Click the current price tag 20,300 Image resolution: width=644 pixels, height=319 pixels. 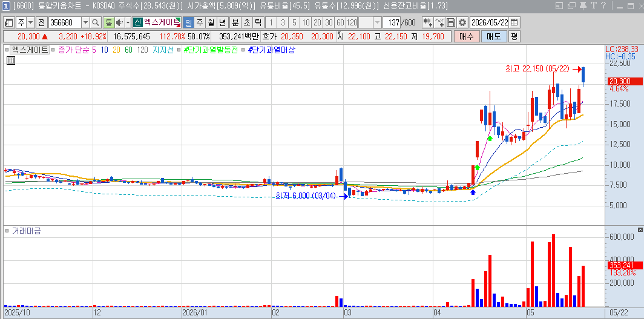pos(624,81)
